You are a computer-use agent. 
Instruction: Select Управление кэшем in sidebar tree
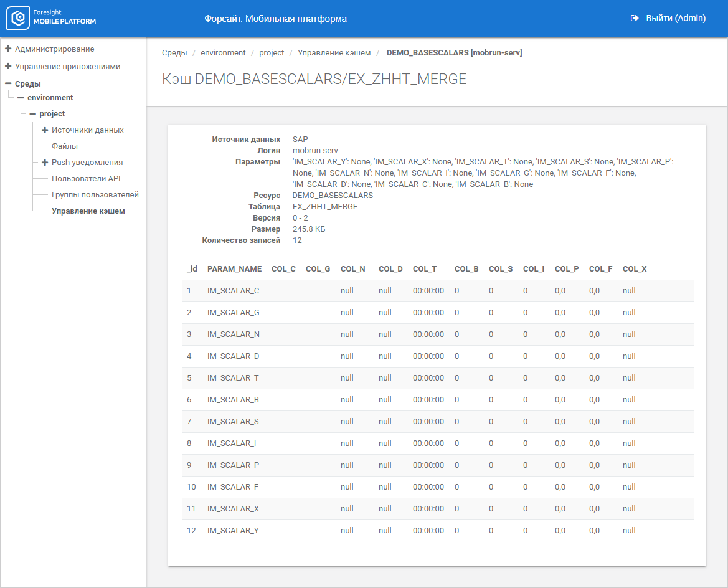tap(88, 211)
